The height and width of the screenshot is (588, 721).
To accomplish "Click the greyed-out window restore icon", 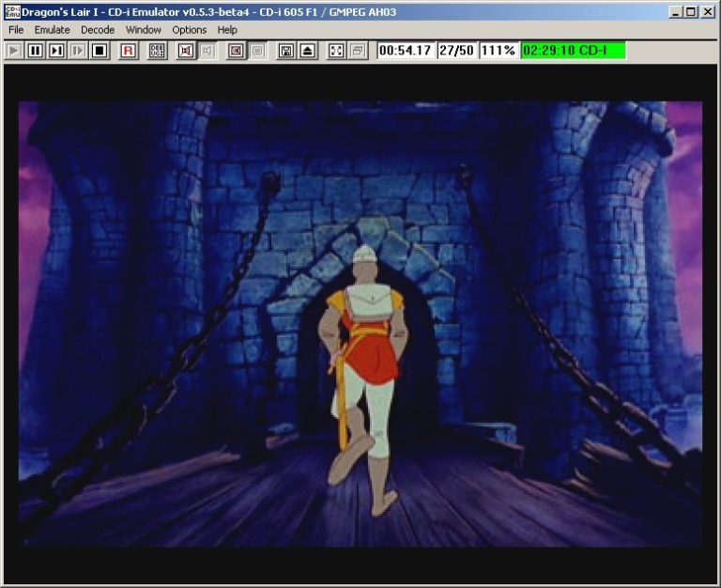I will [x=358, y=51].
